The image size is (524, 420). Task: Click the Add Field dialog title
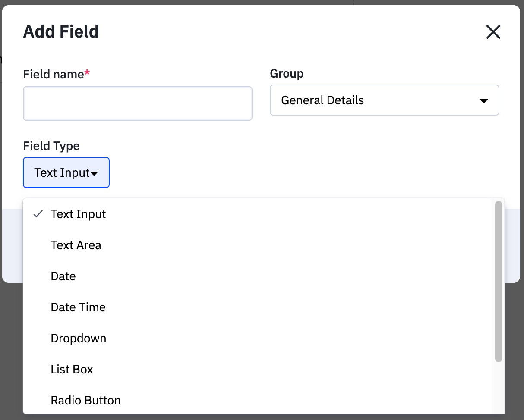coord(61,32)
